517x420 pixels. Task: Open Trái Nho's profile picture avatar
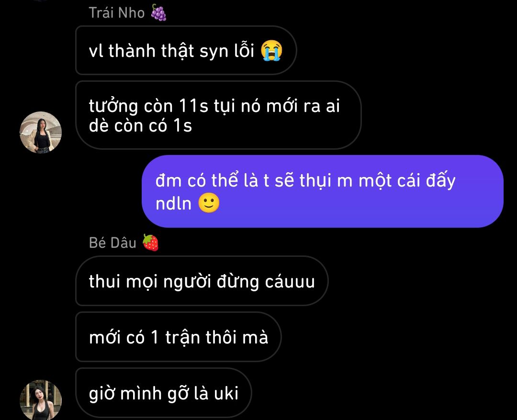(x=41, y=133)
